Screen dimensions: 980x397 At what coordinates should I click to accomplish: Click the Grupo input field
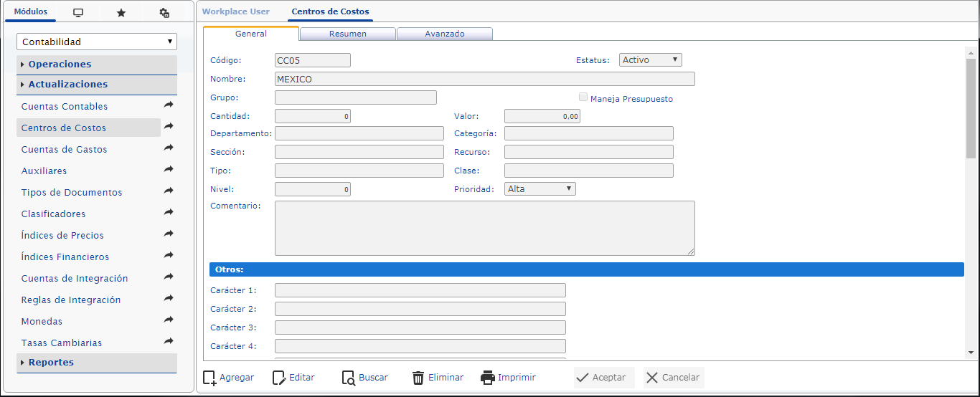tap(356, 97)
